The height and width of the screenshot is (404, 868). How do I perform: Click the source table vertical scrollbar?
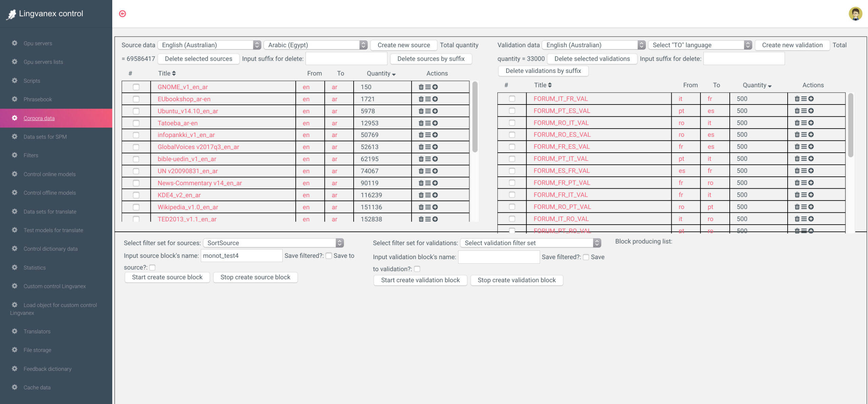pyautogui.click(x=475, y=117)
